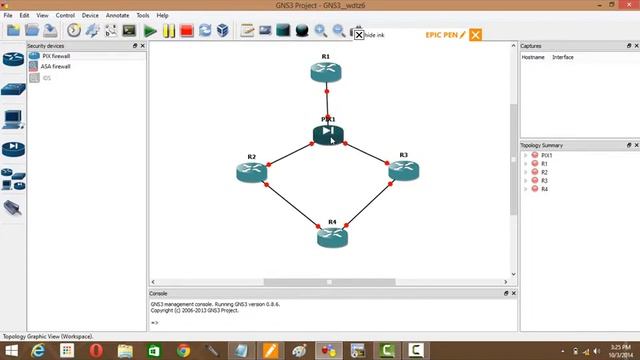Close the Security devices panel
The width and height of the screenshot is (640, 360).
point(142,46)
